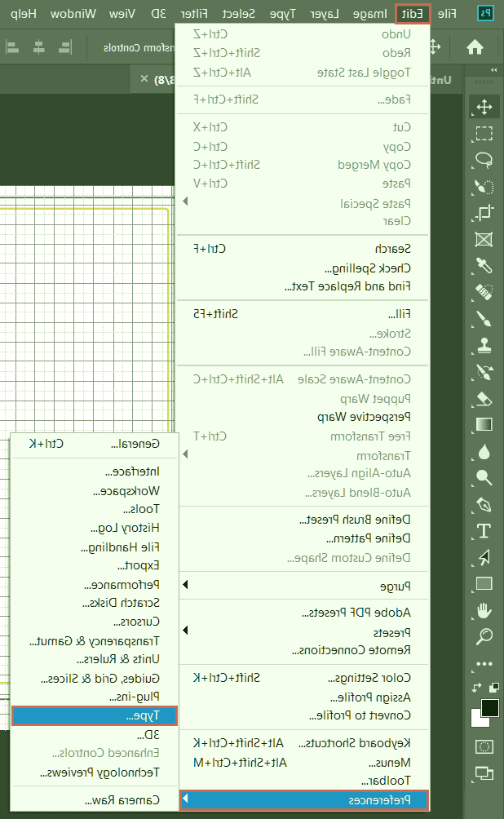Select the Hand tool

click(x=484, y=609)
